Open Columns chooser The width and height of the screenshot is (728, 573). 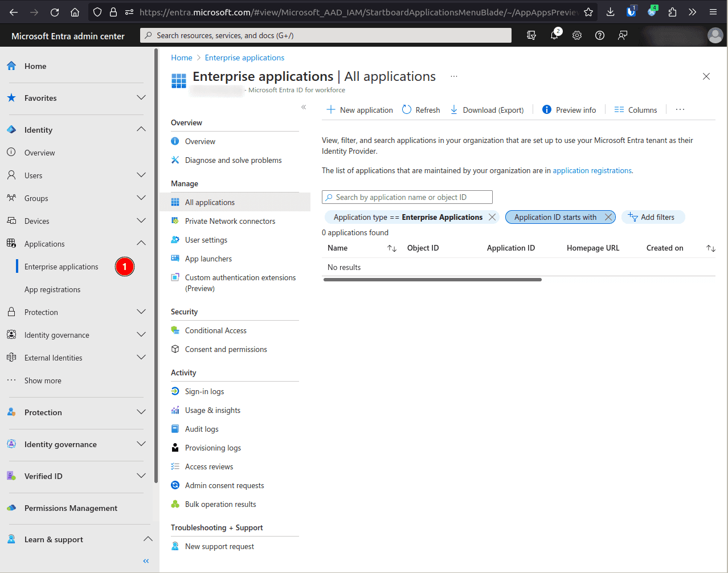coord(636,110)
